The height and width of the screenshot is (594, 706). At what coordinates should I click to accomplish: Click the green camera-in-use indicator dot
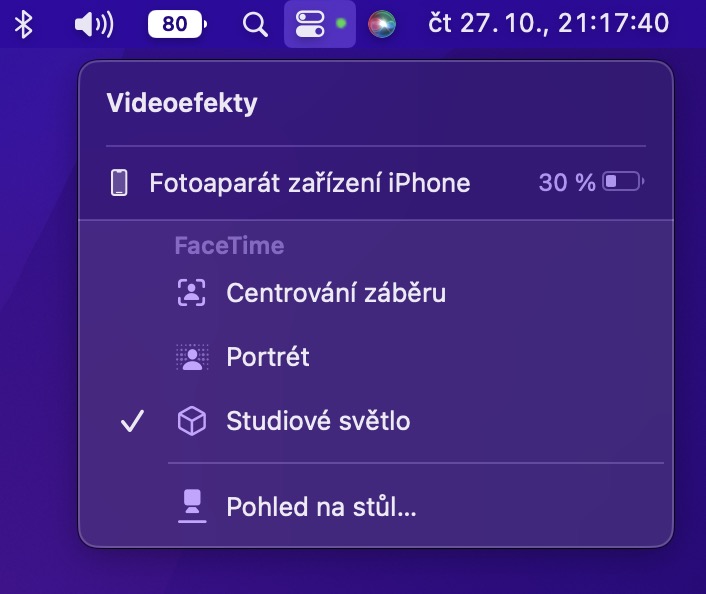click(341, 24)
